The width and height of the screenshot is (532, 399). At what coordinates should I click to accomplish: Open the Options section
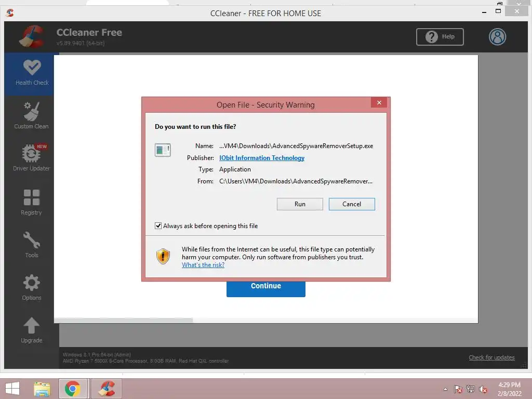32,288
